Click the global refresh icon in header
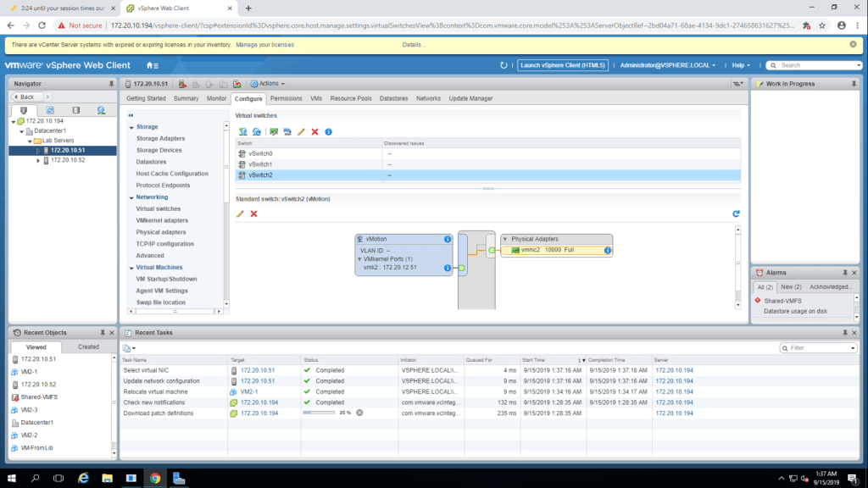Viewport: 868px width, 488px height. [x=504, y=65]
